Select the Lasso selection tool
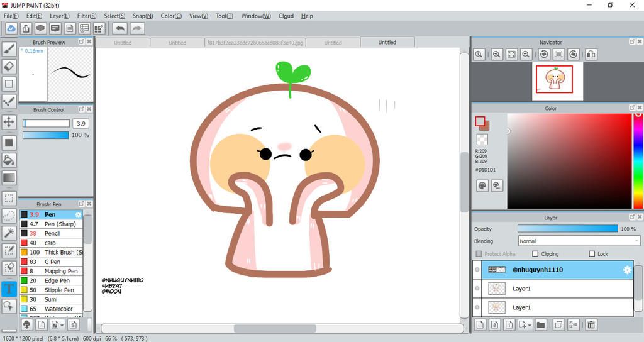644x342 pixels. tap(9, 216)
